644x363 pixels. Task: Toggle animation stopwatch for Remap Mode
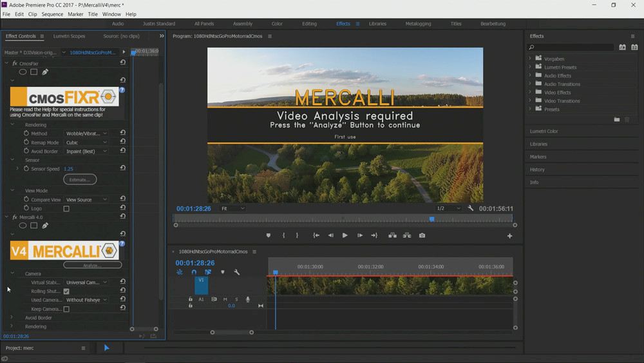click(26, 142)
